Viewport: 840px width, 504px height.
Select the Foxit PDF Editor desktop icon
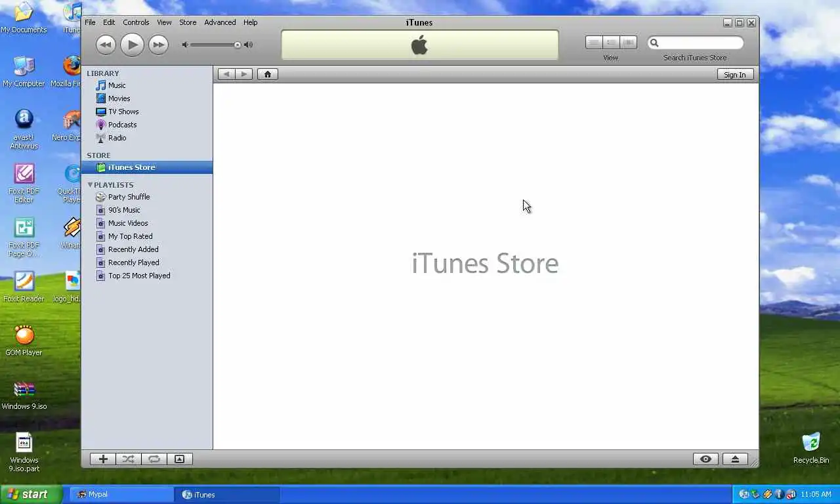pos(24,183)
